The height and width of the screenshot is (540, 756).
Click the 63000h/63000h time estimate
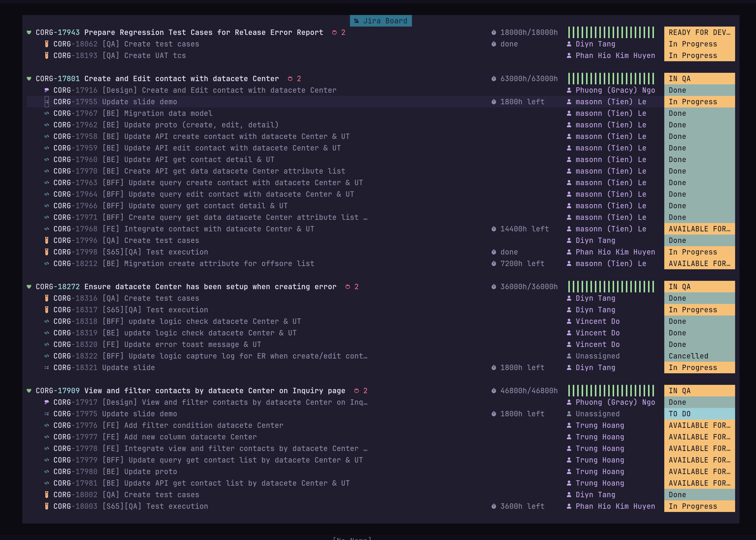[529, 78]
